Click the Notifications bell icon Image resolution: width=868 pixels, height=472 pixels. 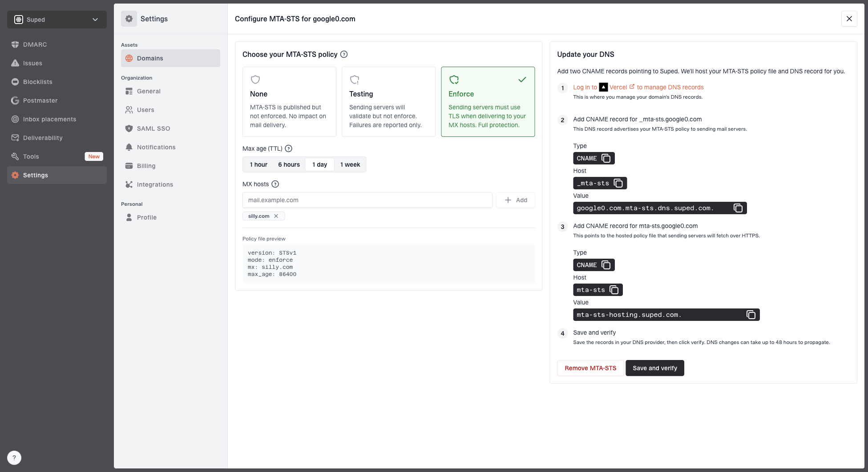click(x=129, y=147)
